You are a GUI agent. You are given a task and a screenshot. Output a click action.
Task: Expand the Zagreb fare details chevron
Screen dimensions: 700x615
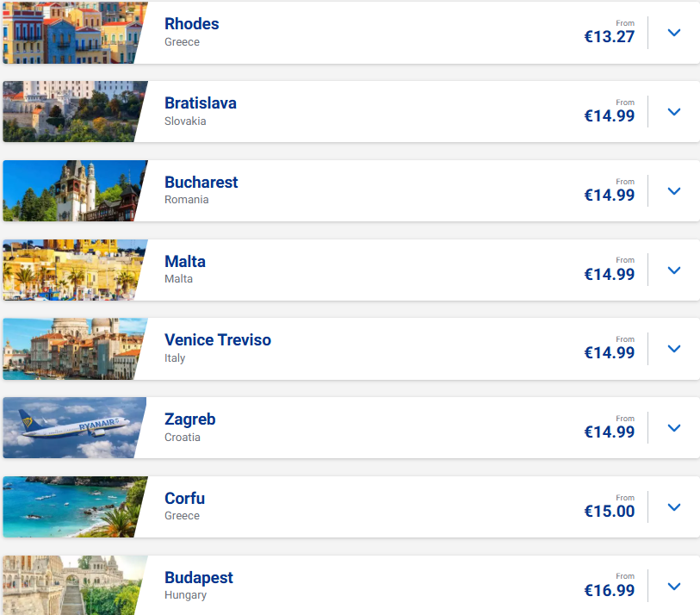pos(673,428)
